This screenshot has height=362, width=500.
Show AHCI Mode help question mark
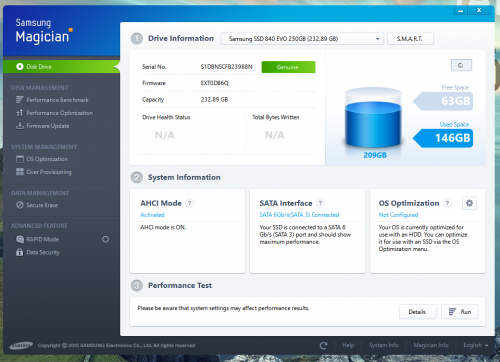click(189, 203)
